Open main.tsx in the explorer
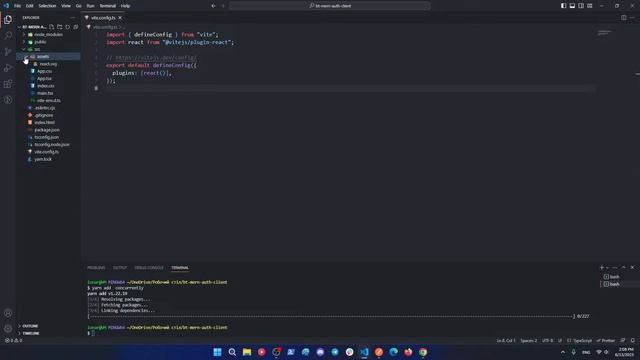The width and height of the screenshot is (640, 360). coord(45,93)
